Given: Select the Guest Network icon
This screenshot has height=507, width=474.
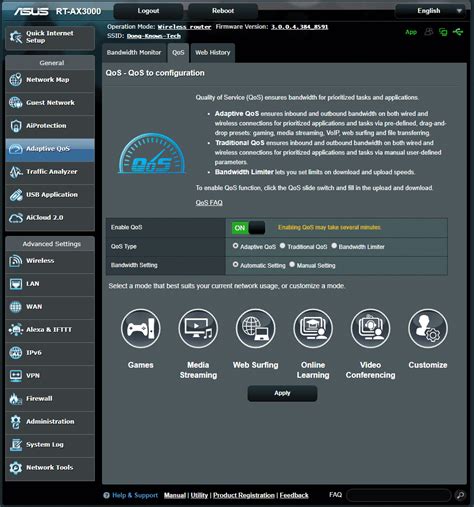Looking at the screenshot, I should pyautogui.click(x=16, y=103).
